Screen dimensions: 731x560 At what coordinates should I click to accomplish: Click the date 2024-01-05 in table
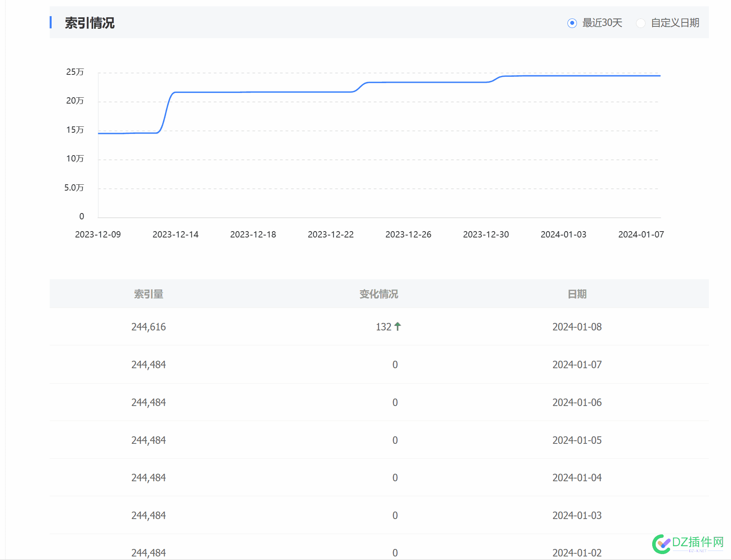tap(577, 440)
